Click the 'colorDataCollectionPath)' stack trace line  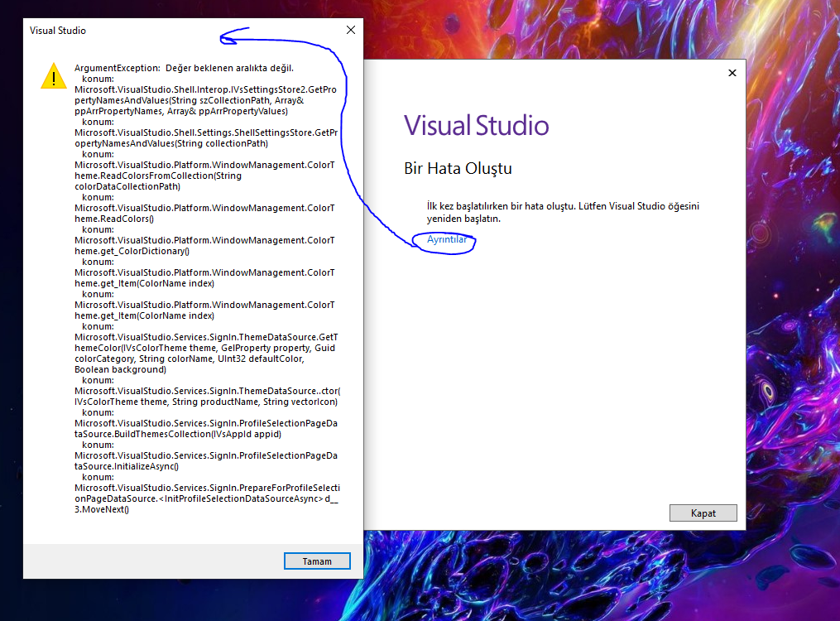tap(127, 186)
